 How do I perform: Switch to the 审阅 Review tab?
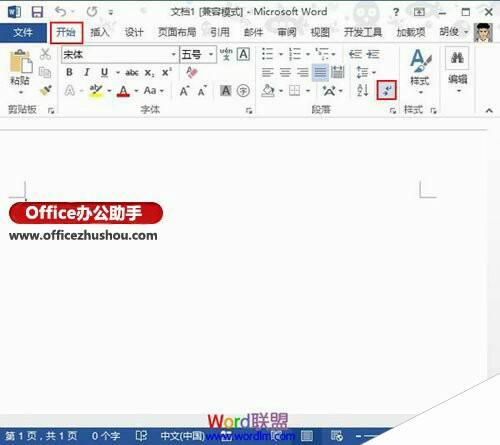[x=287, y=33]
